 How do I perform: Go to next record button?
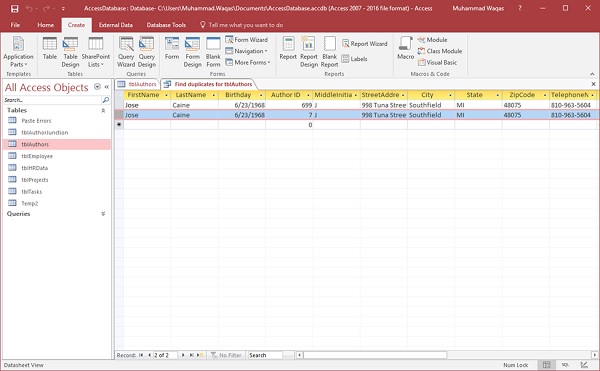[183, 355]
